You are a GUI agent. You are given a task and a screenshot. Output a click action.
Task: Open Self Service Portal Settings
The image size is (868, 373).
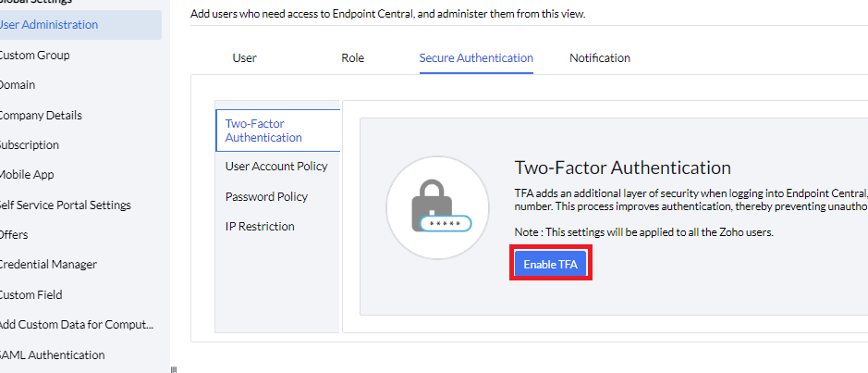pyautogui.click(x=64, y=205)
